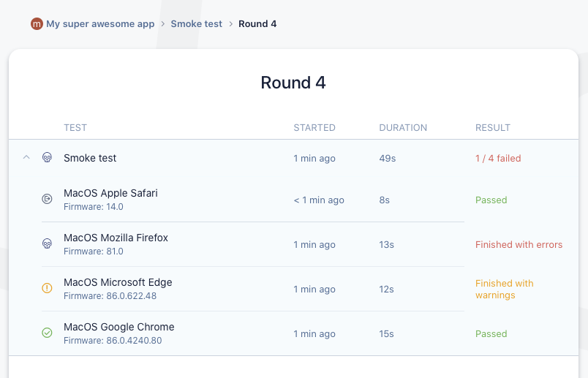Click the skull error icon for Firefox
This screenshot has height=378, width=588.
pos(47,243)
